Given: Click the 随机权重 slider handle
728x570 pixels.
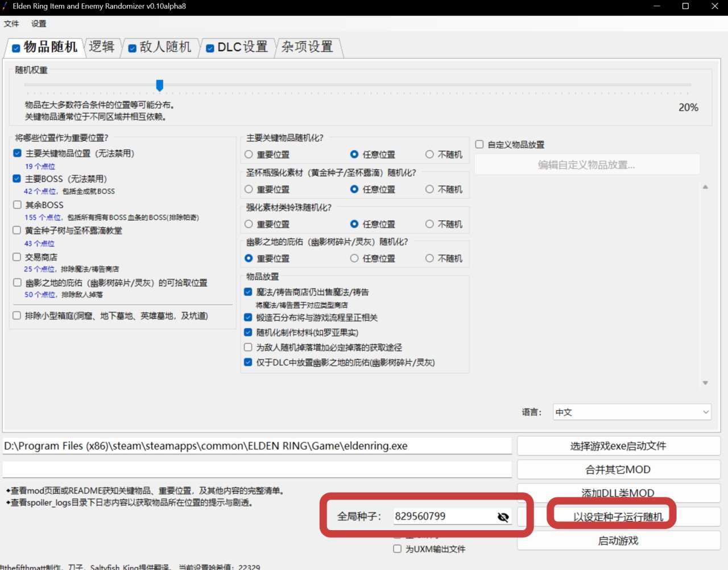Looking at the screenshot, I should 160,85.
